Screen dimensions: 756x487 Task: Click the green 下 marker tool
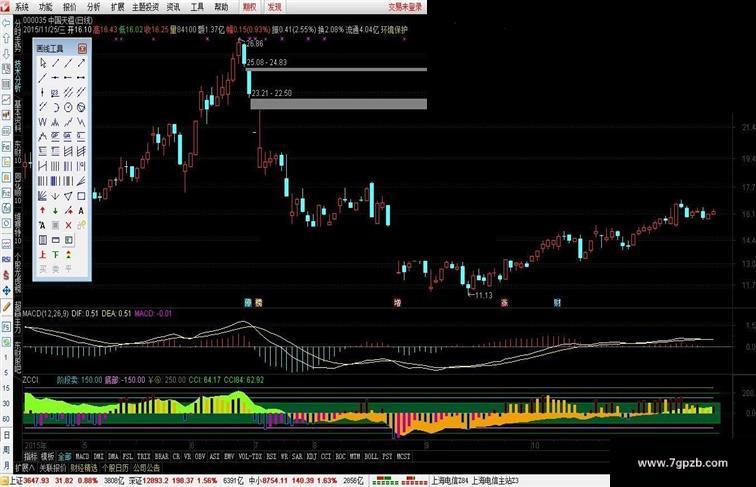pyautogui.click(x=55, y=255)
